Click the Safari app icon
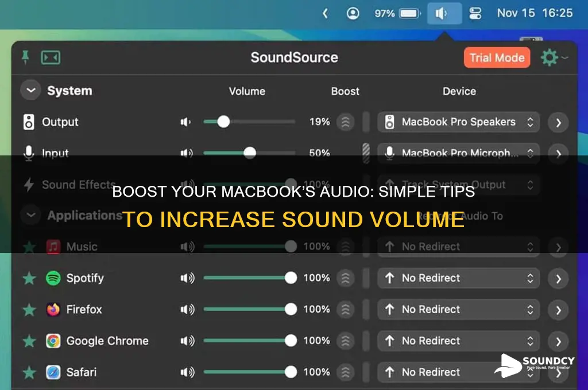The width and height of the screenshot is (588, 390). [53, 372]
